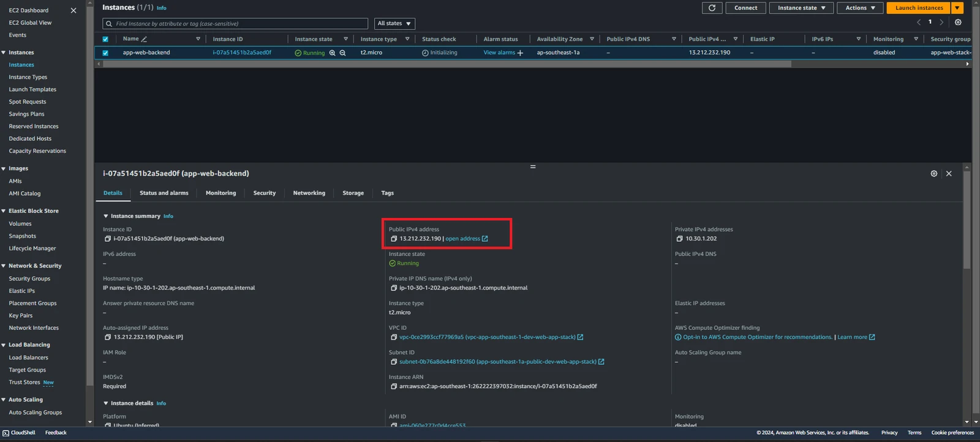Screen dimensions: 980x442
Task: Go to Load Balancers in sidebar
Action: pos(28,358)
